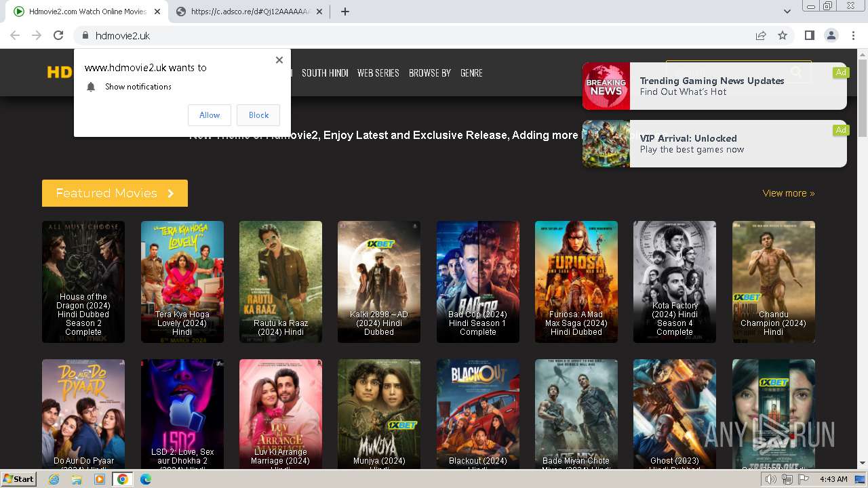Open Bad Cop (2024) Season 1 poster
The width and height of the screenshot is (868, 488).
[478, 282]
